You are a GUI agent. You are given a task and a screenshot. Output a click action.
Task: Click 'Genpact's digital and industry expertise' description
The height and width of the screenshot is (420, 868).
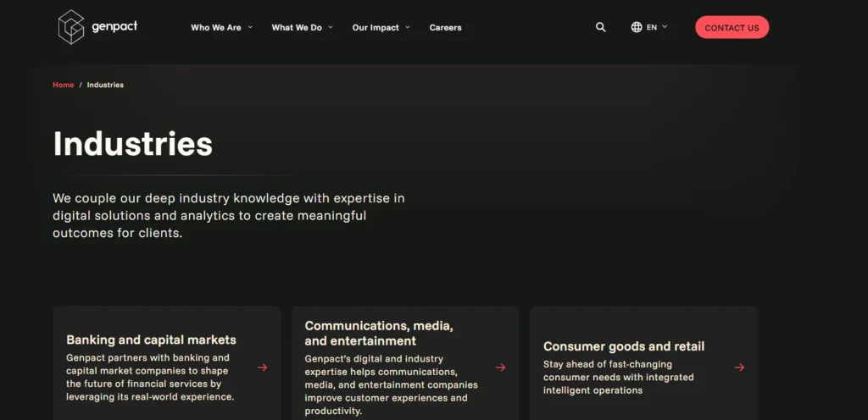391,384
